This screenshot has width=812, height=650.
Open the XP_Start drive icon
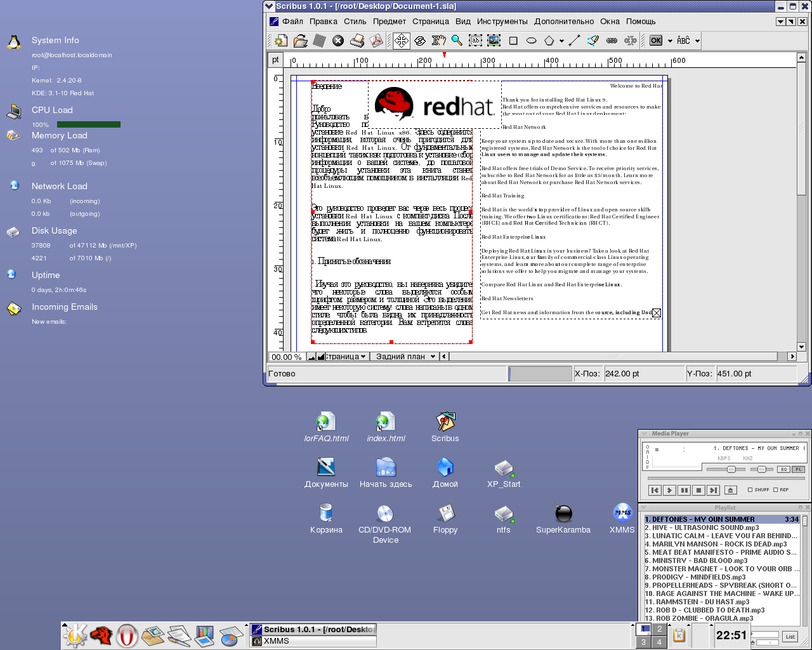pyautogui.click(x=504, y=473)
